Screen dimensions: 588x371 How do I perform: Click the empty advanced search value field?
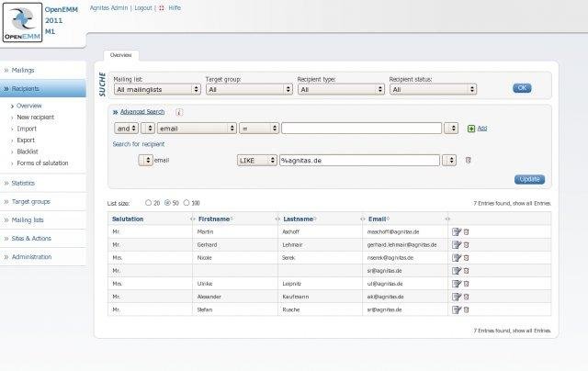(x=360, y=129)
